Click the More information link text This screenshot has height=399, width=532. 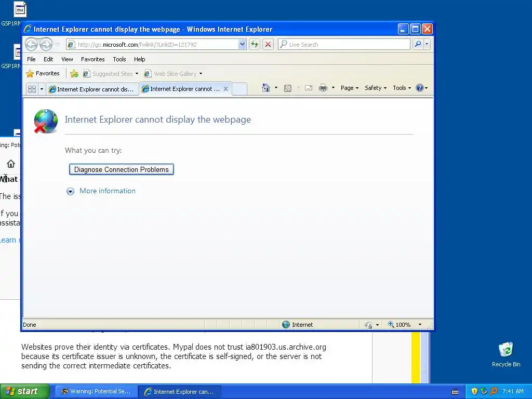tap(107, 191)
